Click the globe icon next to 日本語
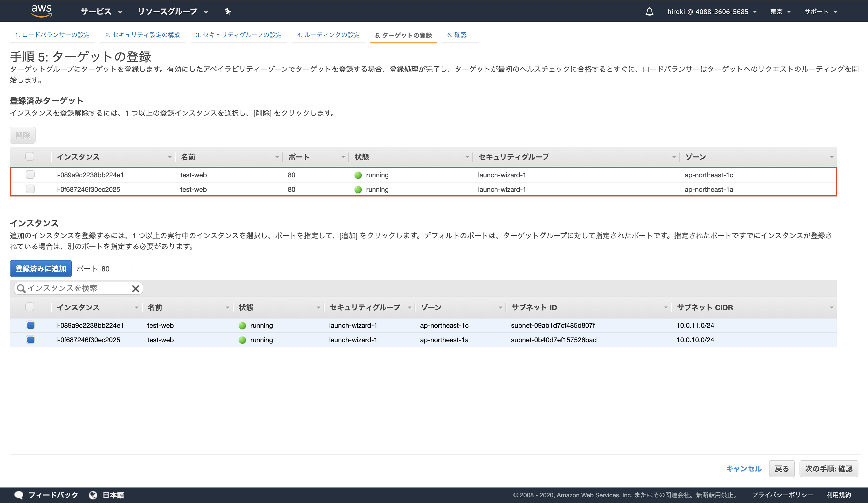Image resolution: width=868 pixels, height=503 pixels. tap(93, 494)
